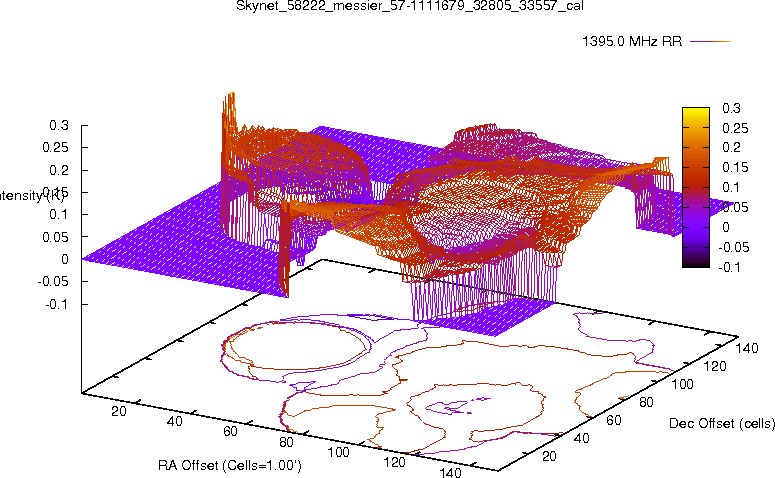Click RA Offset axis tick 60

230,432
